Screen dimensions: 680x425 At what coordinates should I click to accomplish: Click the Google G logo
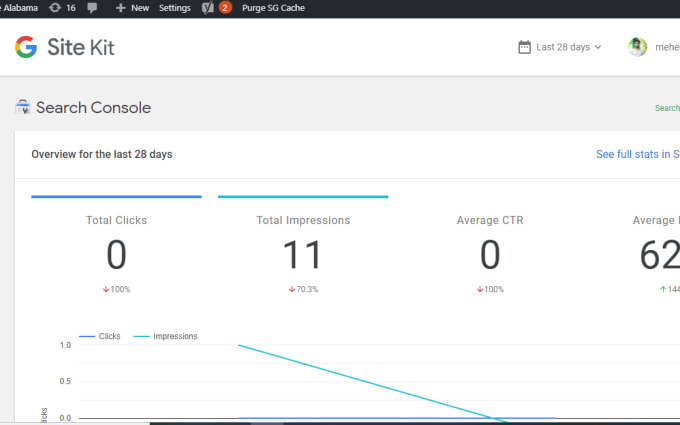click(26, 47)
